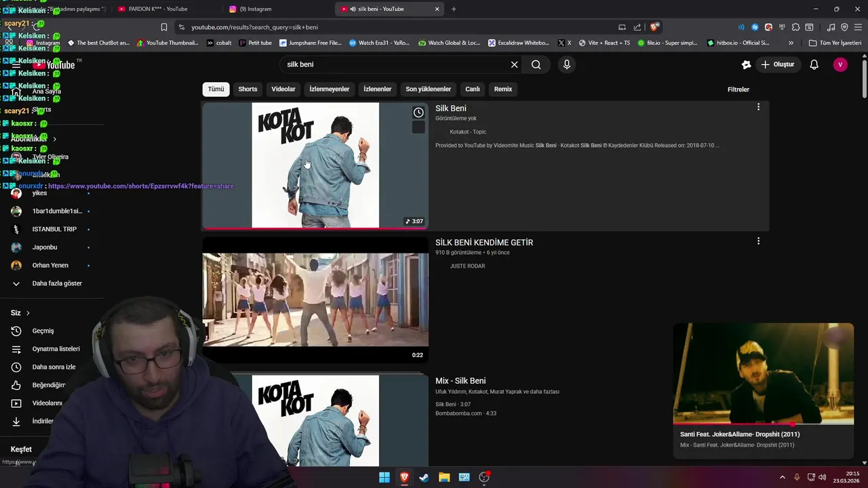Open the Brave VPN shield icon

coord(844,27)
